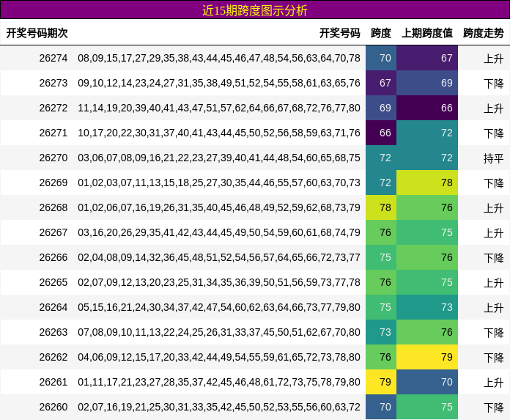Click trend 上升 in row 26268

coord(494,208)
